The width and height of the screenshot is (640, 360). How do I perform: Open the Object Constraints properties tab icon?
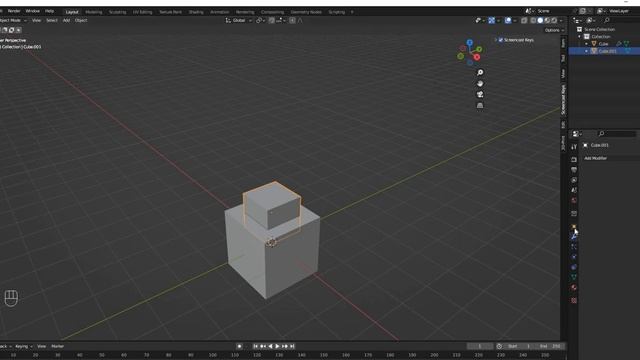tap(574, 267)
